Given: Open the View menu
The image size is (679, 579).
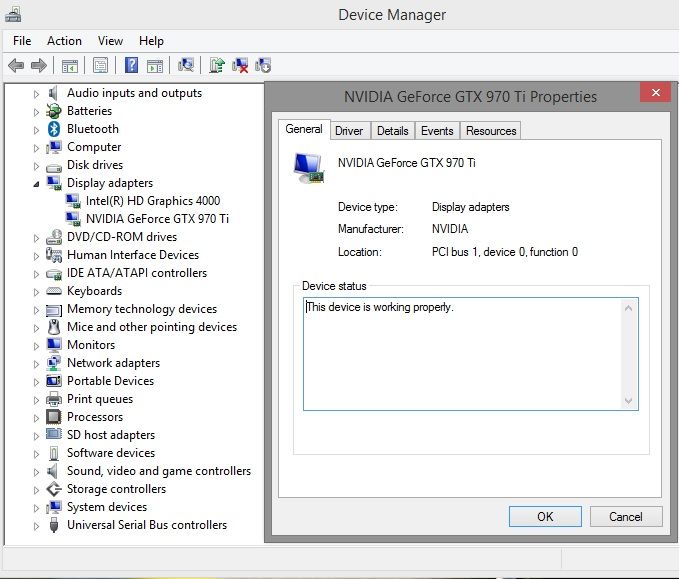Looking at the screenshot, I should pos(110,41).
